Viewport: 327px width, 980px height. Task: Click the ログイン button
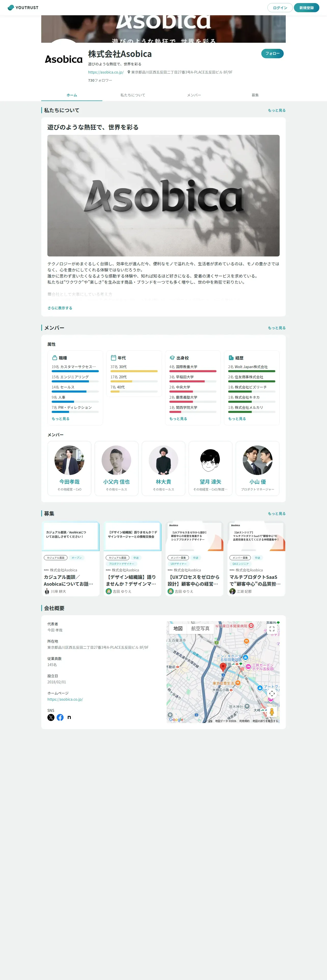[x=280, y=8]
